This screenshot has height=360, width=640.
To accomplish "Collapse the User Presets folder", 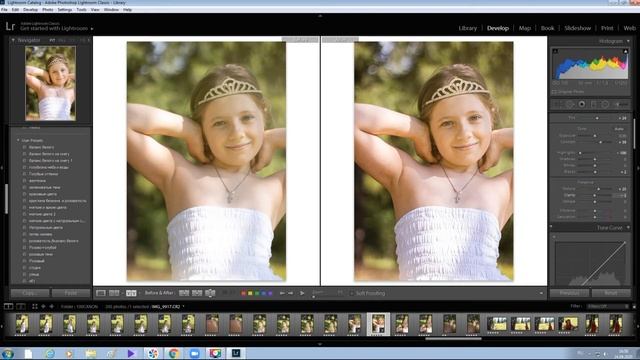I will [18, 140].
